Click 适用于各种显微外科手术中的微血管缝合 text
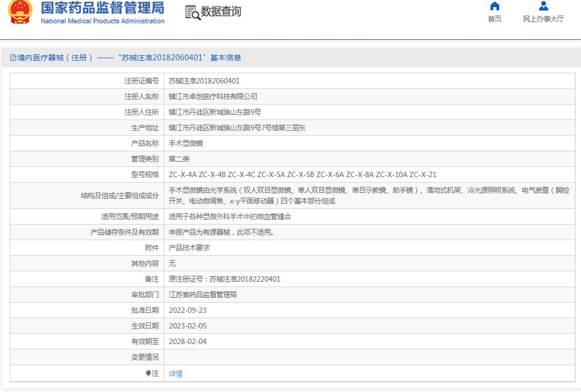Viewport: 581px width, 392px height. pos(230,216)
